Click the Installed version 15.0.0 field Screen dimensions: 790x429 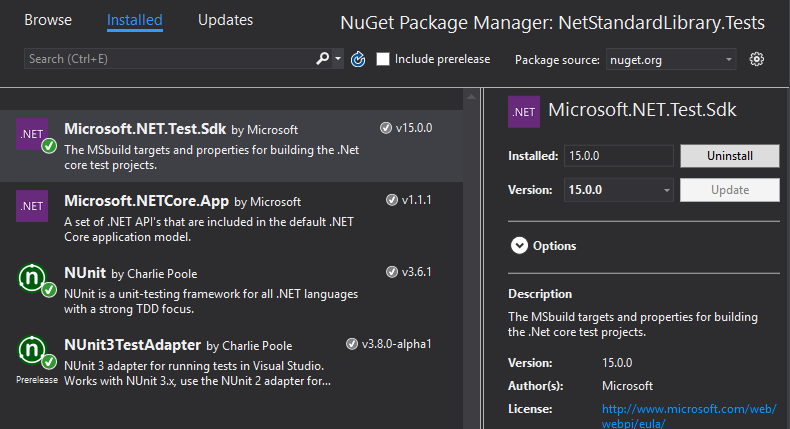coord(619,156)
